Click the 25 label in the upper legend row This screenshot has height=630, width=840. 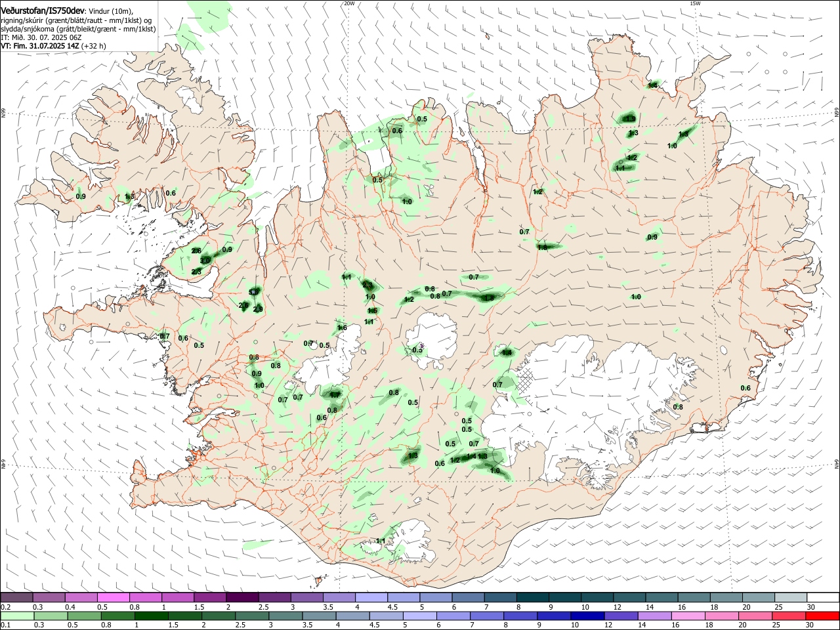(x=778, y=607)
